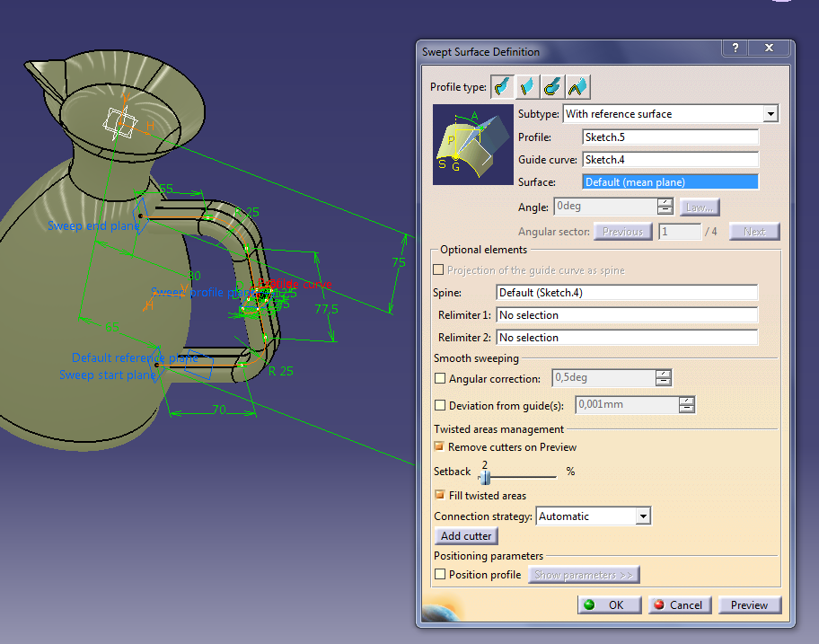The height and width of the screenshot is (644, 819).
Task: Open help with the question mark icon
Action: tap(735, 48)
